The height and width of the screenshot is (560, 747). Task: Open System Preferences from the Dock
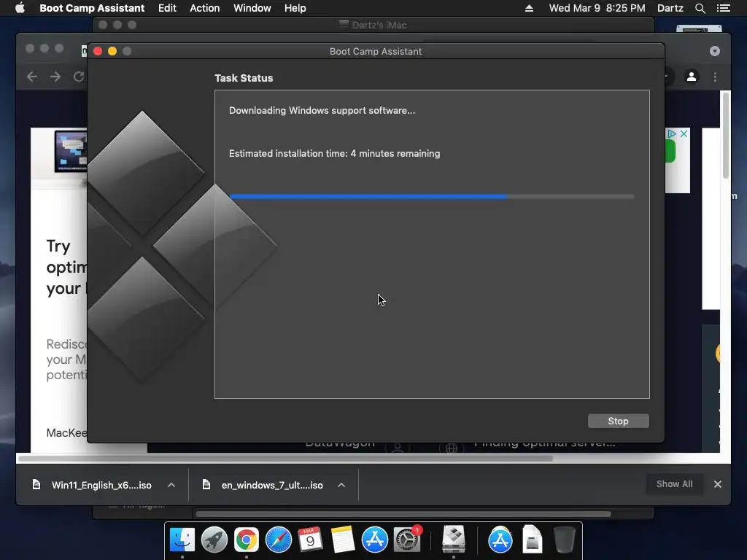[407, 540]
